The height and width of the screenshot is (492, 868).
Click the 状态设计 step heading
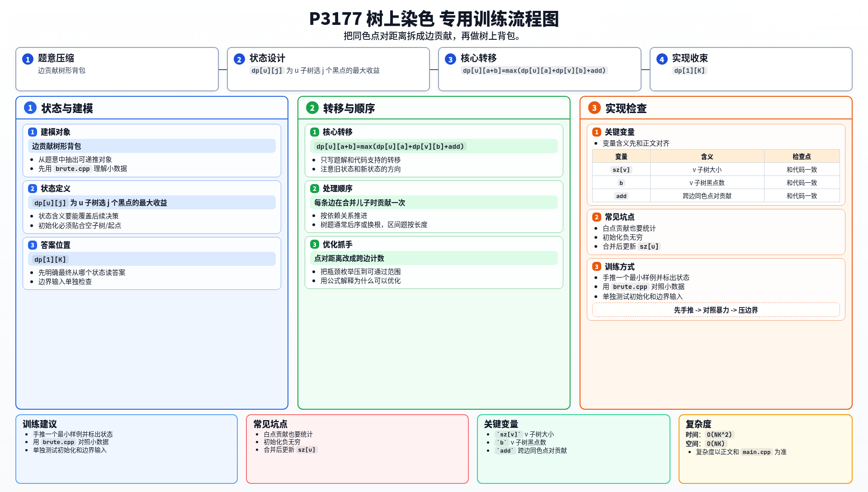(x=267, y=58)
